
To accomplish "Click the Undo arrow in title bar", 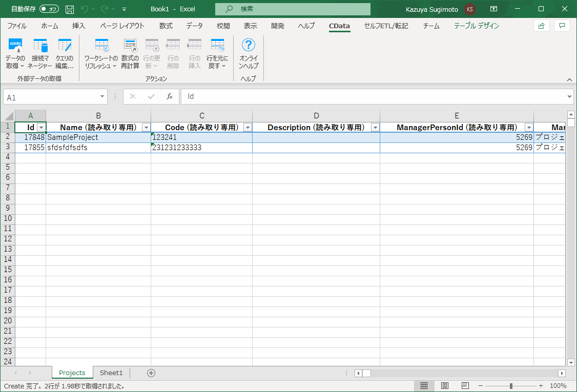I will click(84, 9).
